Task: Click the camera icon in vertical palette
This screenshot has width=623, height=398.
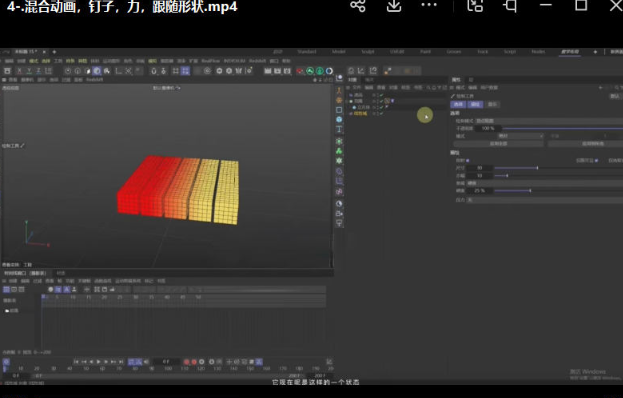Action: click(x=339, y=213)
